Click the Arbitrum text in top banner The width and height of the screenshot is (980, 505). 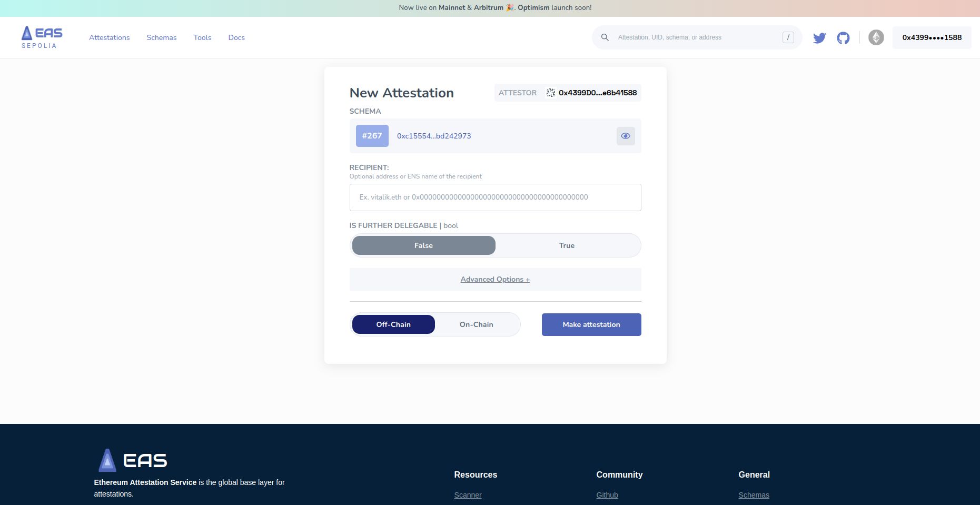click(x=489, y=8)
